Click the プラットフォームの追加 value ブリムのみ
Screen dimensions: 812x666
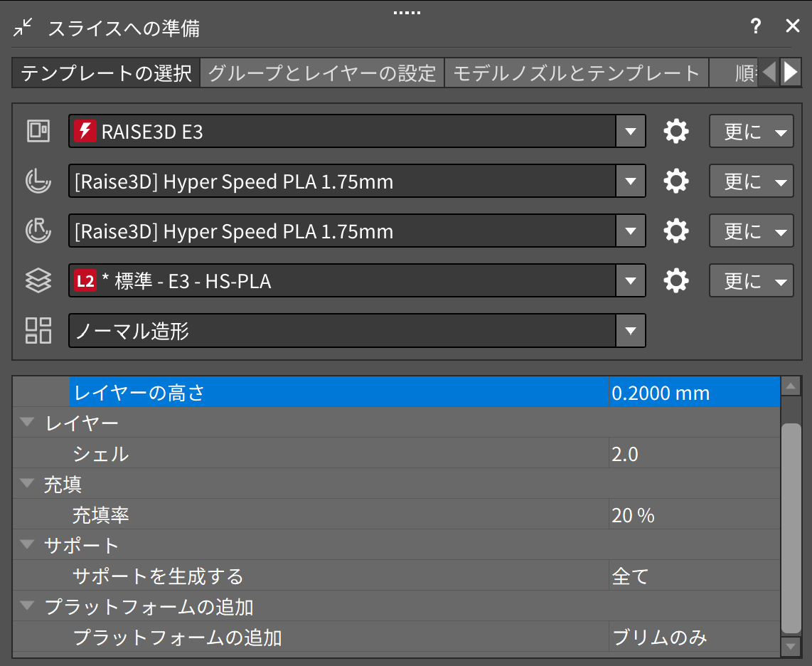click(659, 638)
